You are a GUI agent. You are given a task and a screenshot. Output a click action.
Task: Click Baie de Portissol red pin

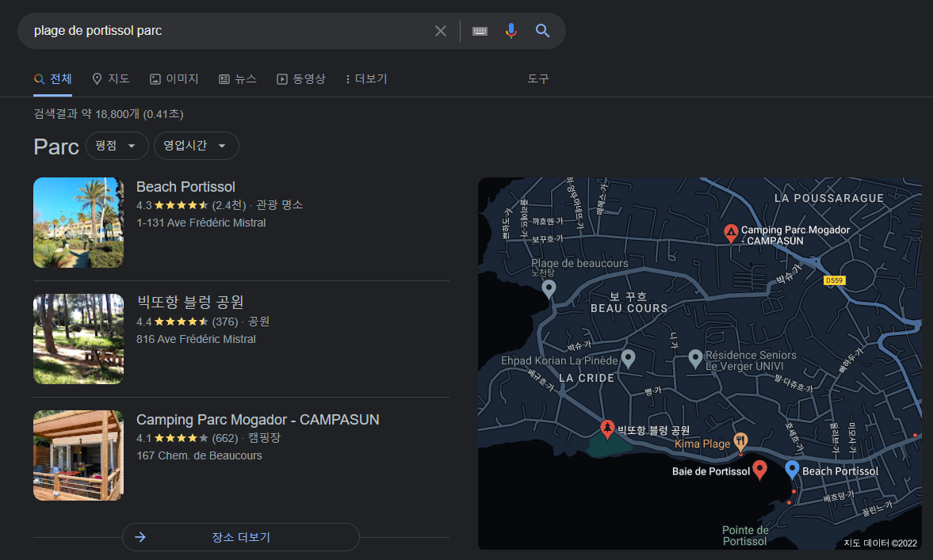pyautogui.click(x=759, y=469)
